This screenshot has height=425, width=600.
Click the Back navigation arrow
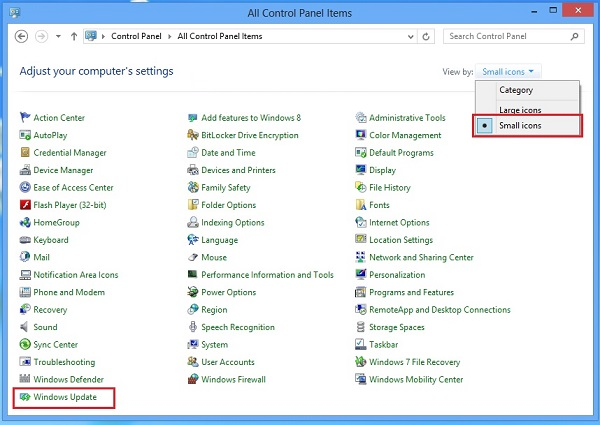[23, 36]
